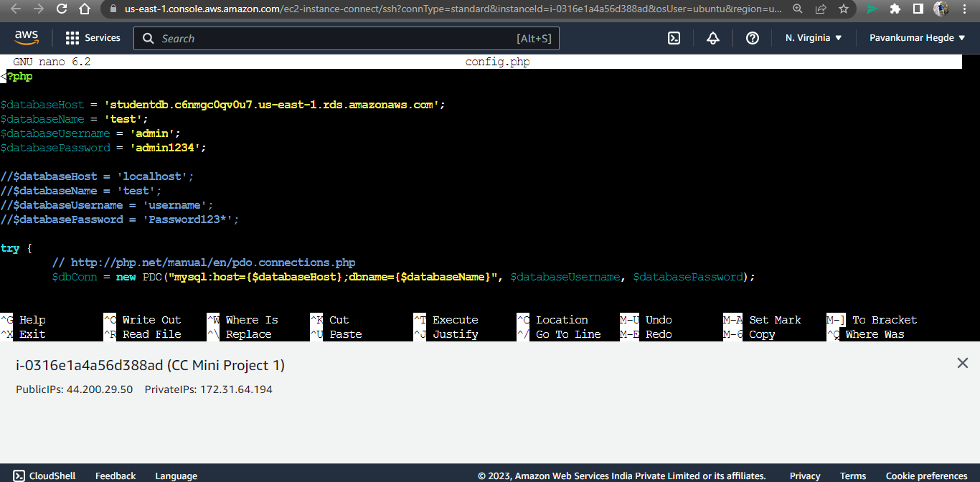Image resolution: width=980 pixels, height=482 pixels.
Task: Click the browser Forward arrow
Action: [39, 9]
